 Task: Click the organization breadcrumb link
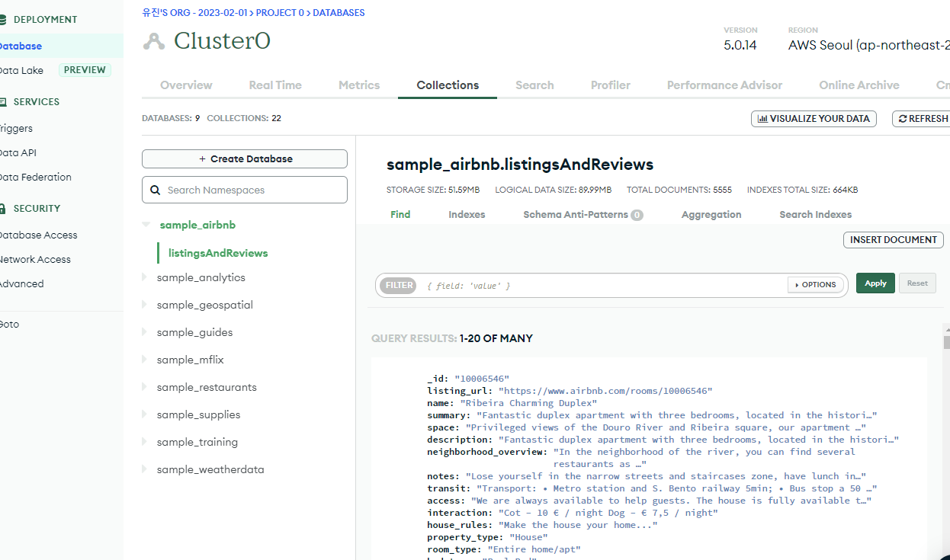pos(195,13)
